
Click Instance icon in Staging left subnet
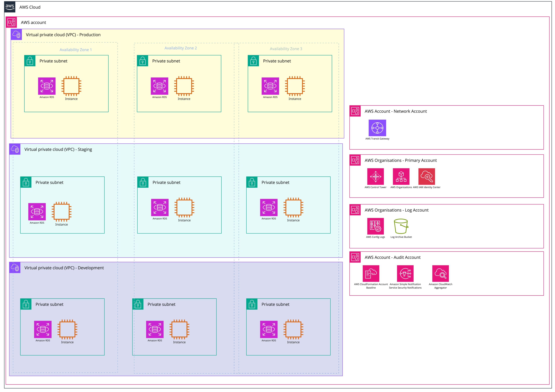coord(62,212)
